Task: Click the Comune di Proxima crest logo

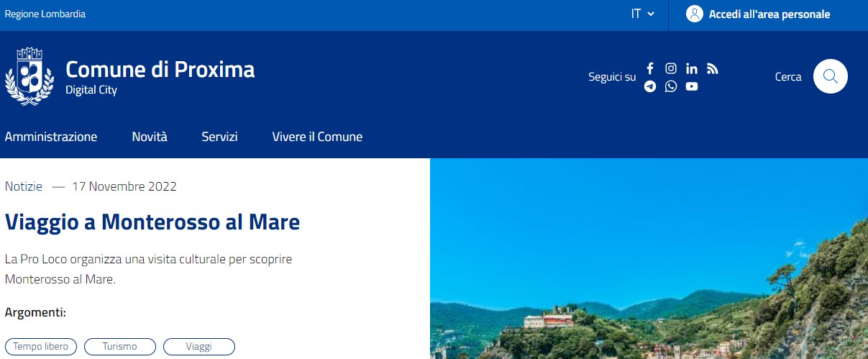Action: click(x=29, y=76)
